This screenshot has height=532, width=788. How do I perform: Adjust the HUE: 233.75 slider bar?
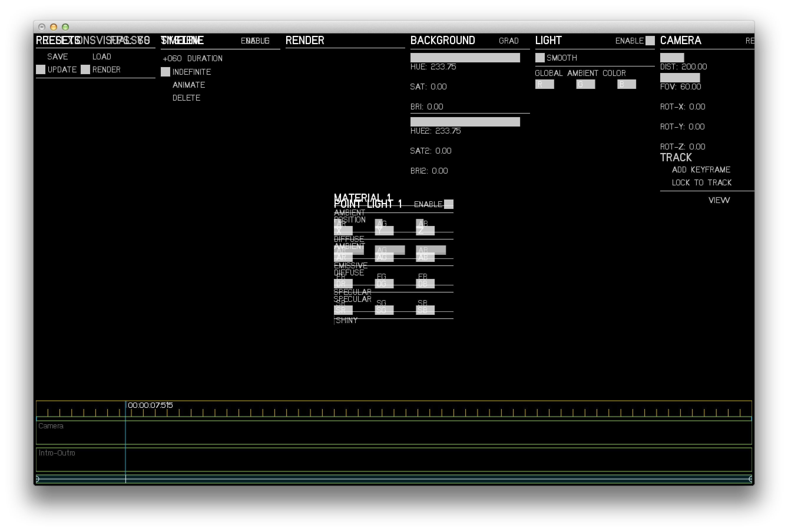coord(465,58)
